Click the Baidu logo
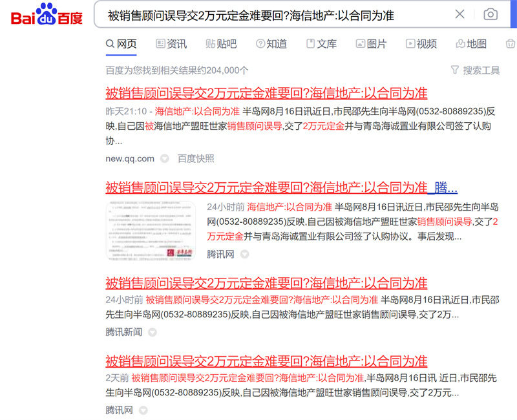This screenshot has height=420, width=517. pyautogui.click(x=47, y=14)
